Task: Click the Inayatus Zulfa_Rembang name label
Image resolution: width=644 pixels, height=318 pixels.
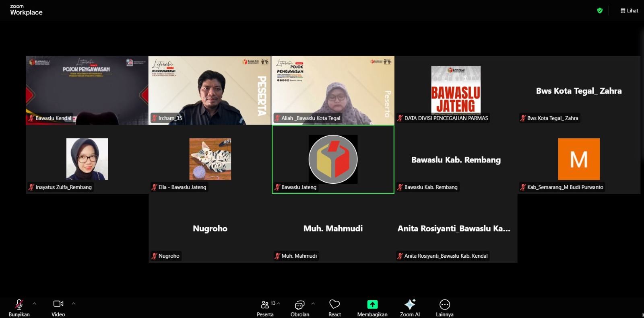Action: coord(64,187)
